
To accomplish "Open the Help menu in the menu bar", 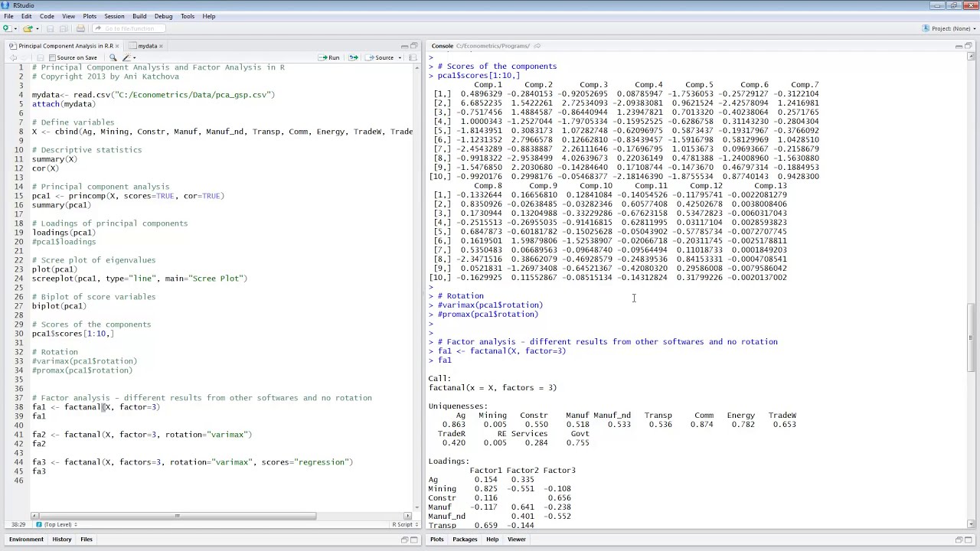I will [x=209, y=16].
